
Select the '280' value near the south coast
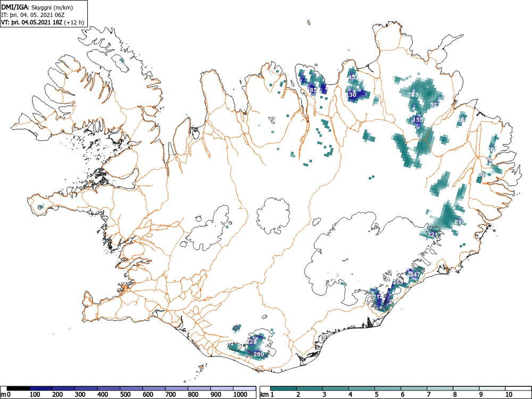click(x=259, y=354)
